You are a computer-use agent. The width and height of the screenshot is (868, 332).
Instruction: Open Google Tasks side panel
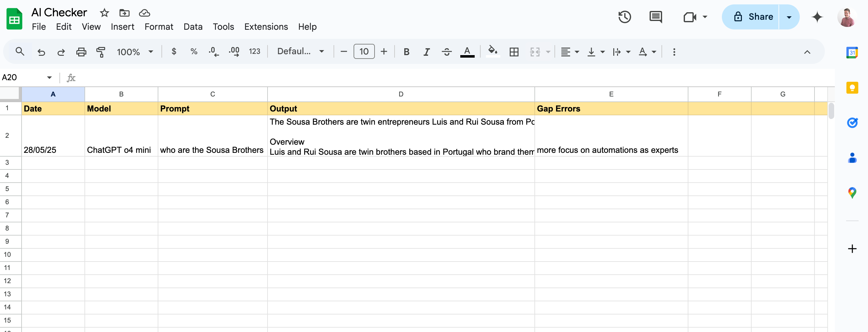click(852, 123)
